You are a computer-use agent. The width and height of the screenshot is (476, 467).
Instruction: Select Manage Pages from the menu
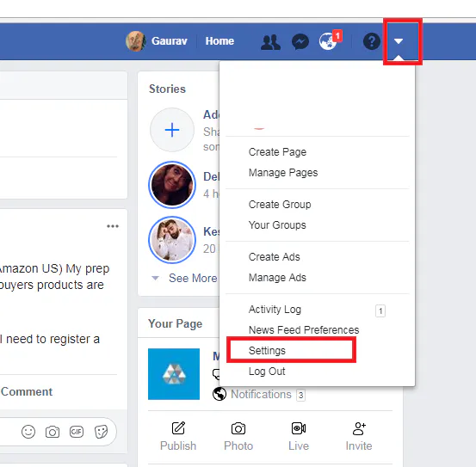283,173
